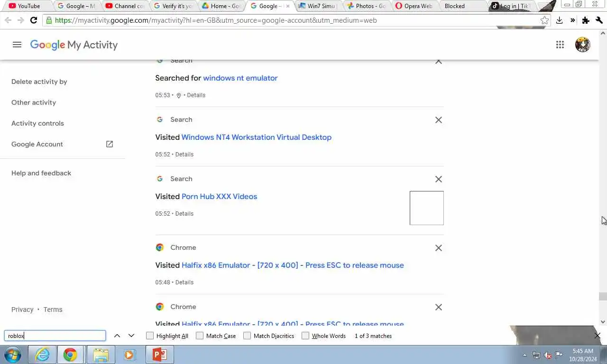Click the Google My Activity logo
This screenshot has height=364, width=607.
[74, 45]
